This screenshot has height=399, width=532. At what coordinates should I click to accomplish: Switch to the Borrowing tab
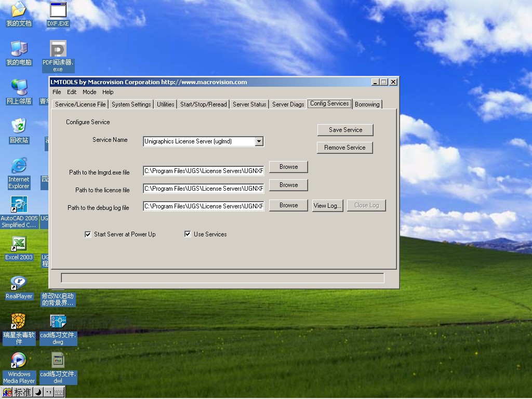(367, 104)
